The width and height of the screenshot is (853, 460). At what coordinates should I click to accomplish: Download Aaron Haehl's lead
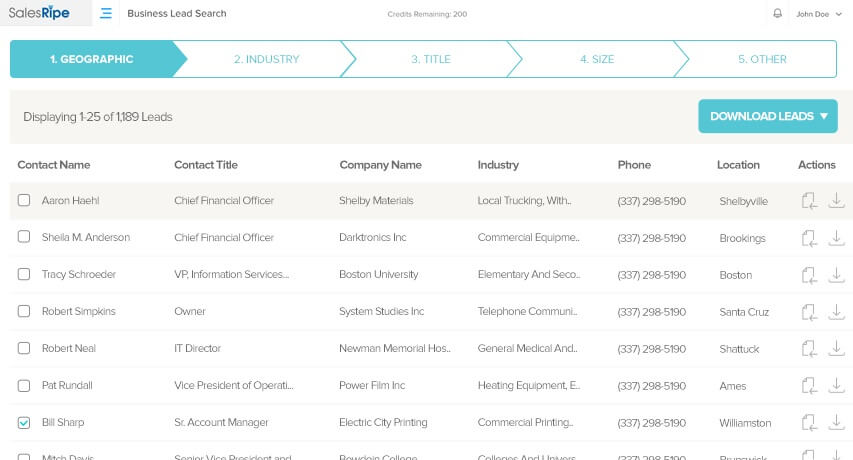(837, 201)
